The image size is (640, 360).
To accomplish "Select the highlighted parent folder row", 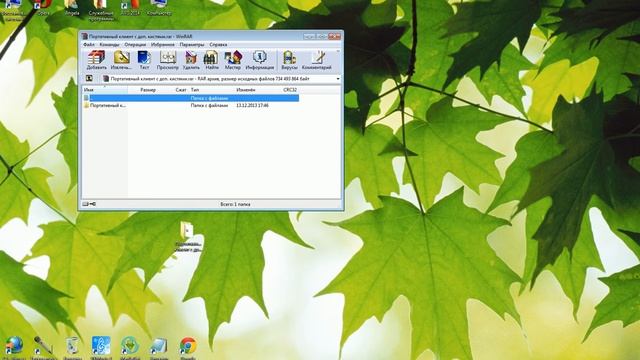I will [191, 98].
